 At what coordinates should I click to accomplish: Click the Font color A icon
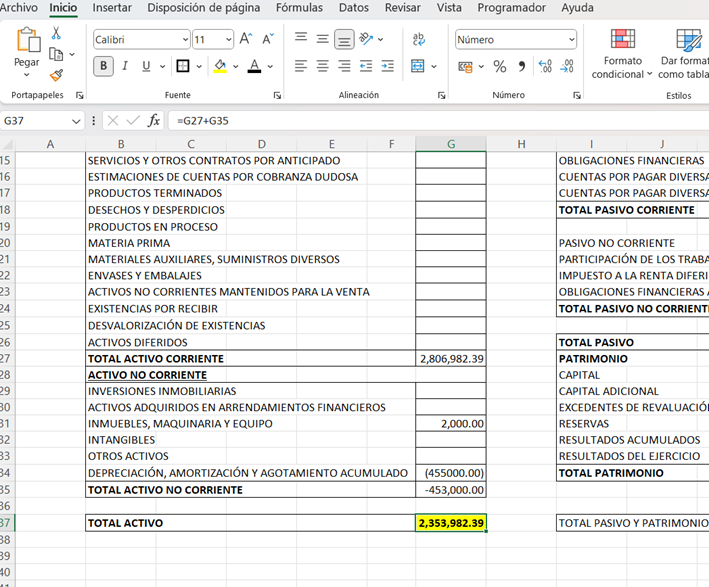point(255,66)
